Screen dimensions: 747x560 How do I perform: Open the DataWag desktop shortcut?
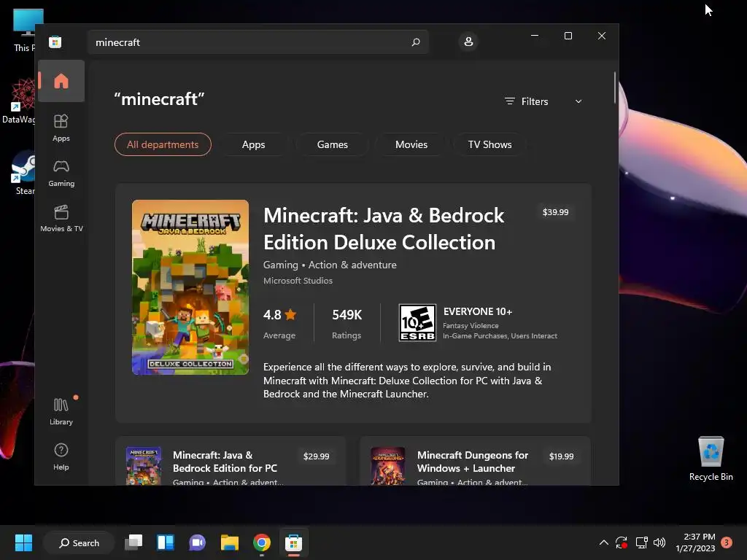(x=19, y=101)
